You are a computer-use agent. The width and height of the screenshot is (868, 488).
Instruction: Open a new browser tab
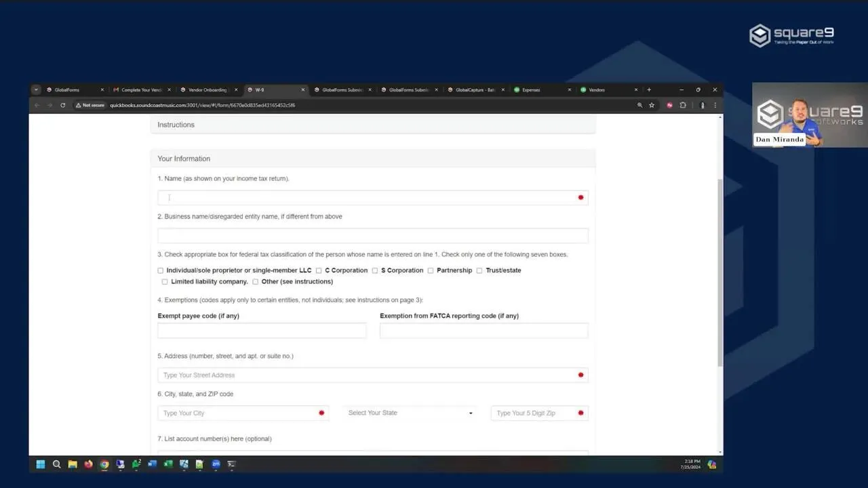[649, 89]
